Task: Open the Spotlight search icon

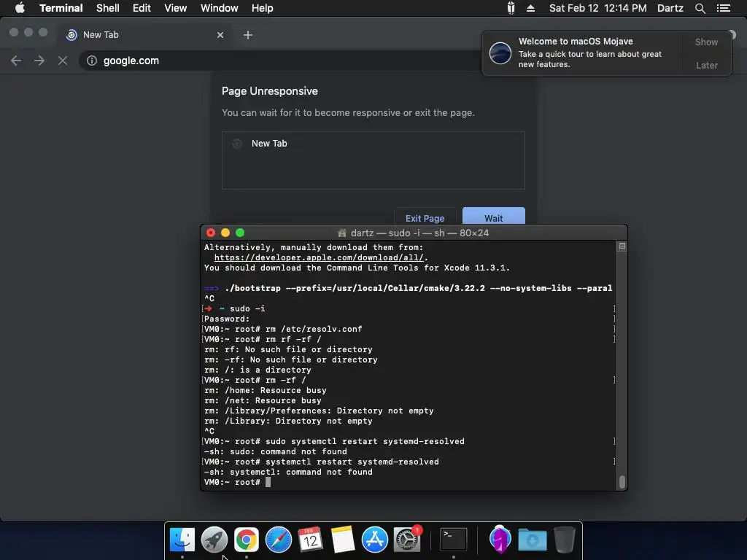Action: tap(700, 8)
